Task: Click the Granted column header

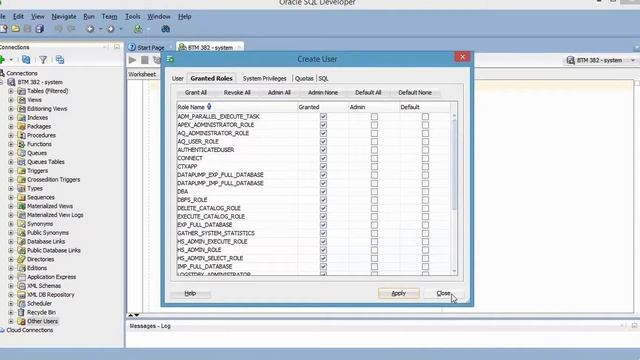Action: tap(322, 107)
